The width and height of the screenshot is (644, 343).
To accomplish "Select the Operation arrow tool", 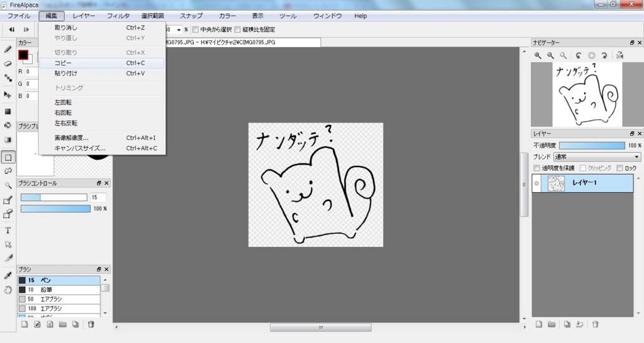I will click(8, 244).
